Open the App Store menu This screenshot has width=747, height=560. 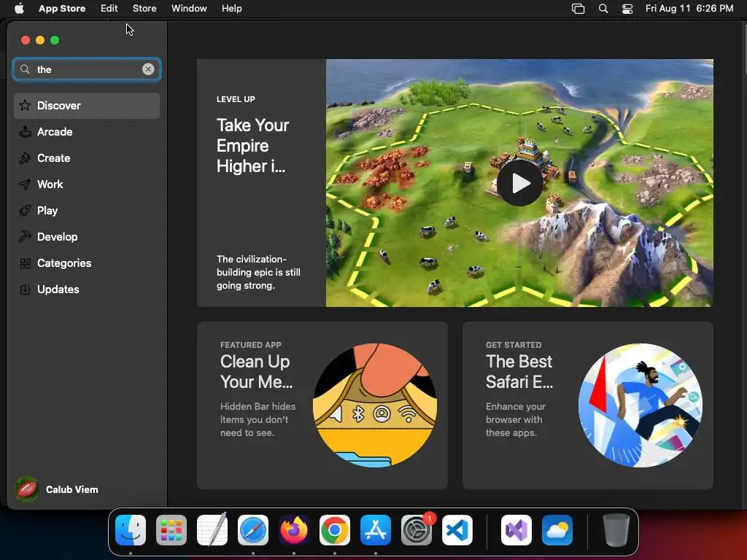(62, 9)
